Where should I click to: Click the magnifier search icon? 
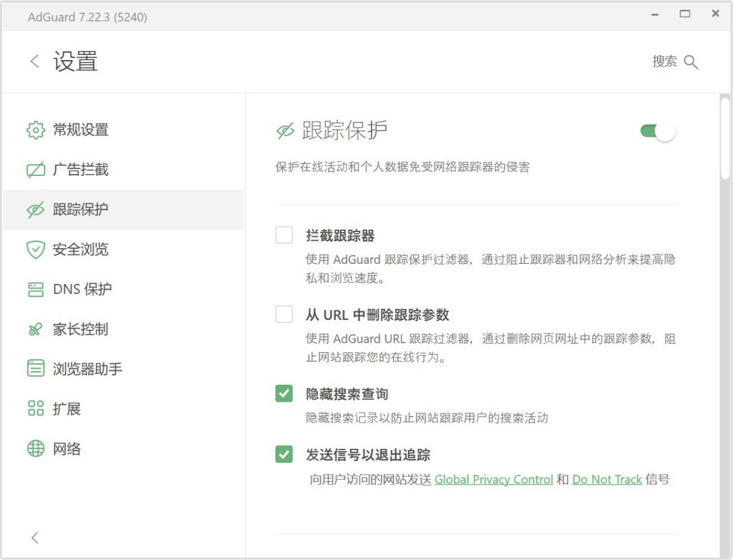click(691, 62)
